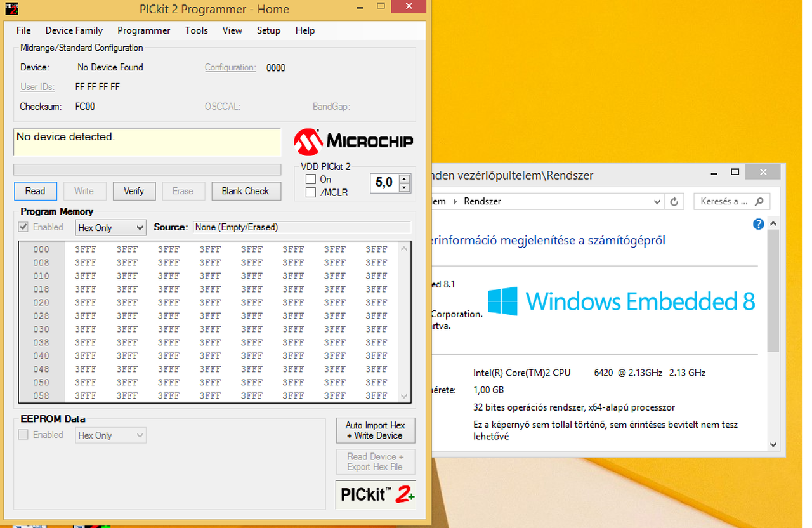Open help with the blue question mark icon

[758, 224]
